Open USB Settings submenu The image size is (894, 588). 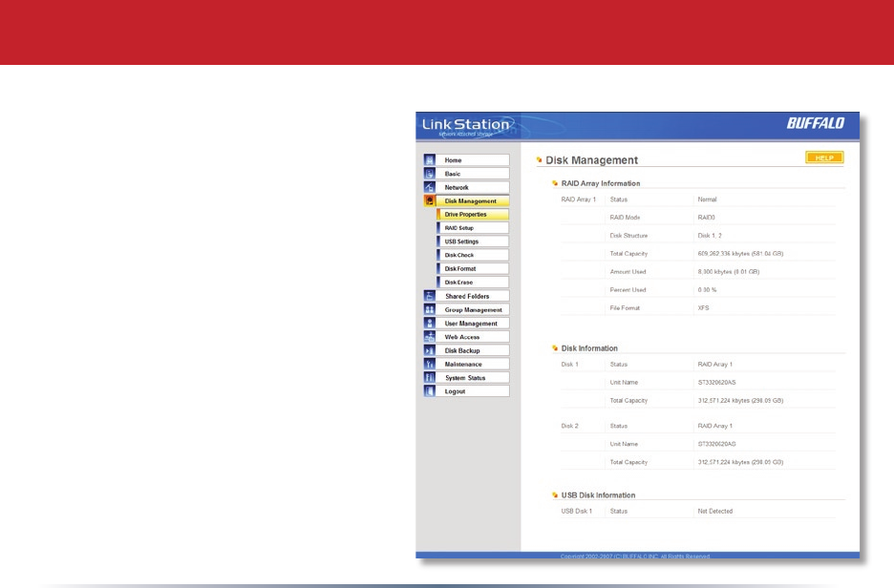473,241
